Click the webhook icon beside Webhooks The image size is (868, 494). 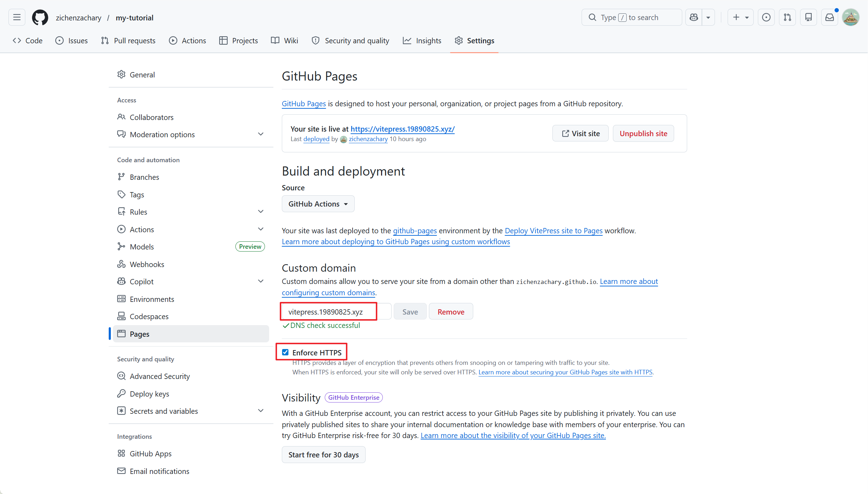[121, 264]
